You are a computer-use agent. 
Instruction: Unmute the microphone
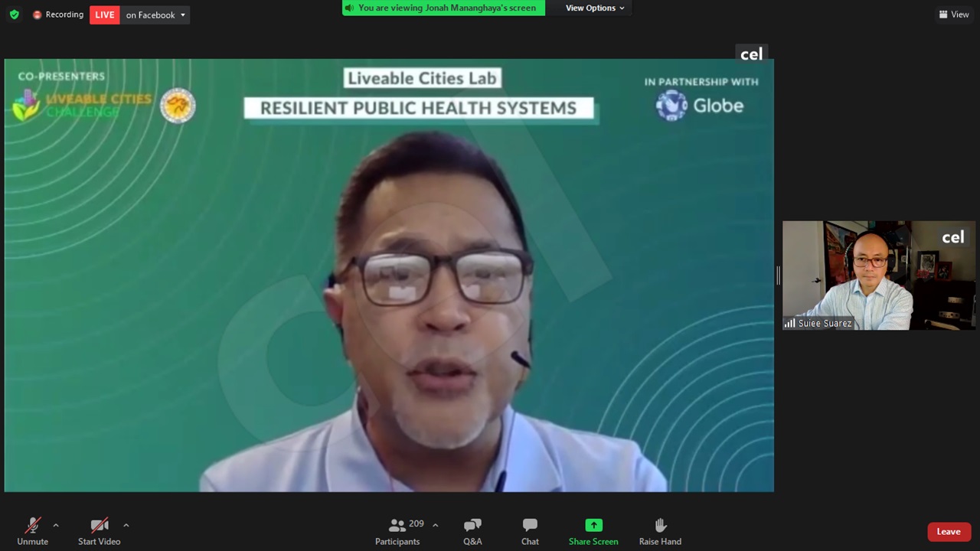(32, 531)
